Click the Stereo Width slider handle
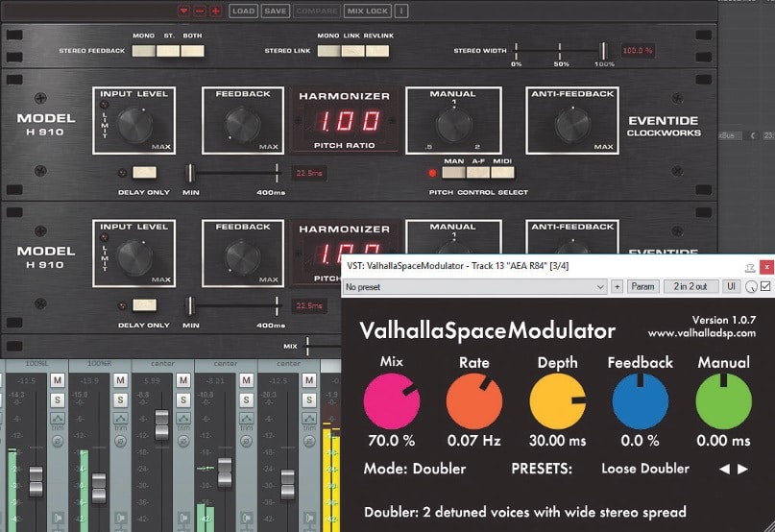 tap(603, 51)
